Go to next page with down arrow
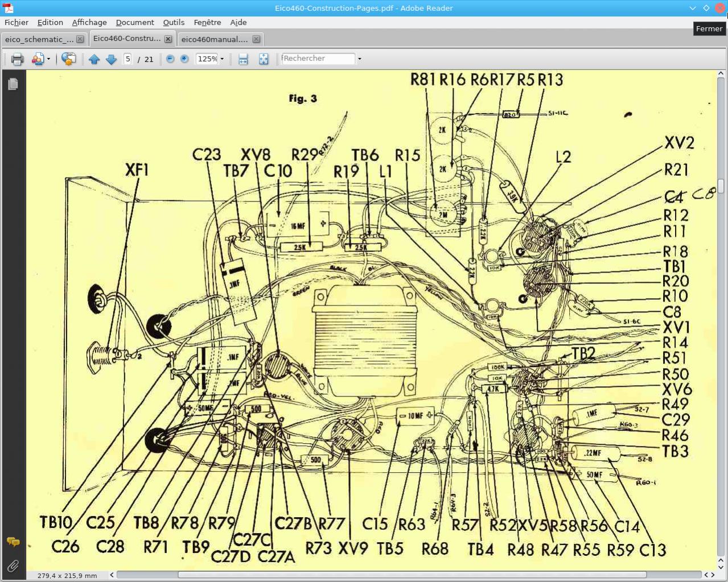Image resolution: width=728 pixels, height=582 pixels. pos(112,59)
